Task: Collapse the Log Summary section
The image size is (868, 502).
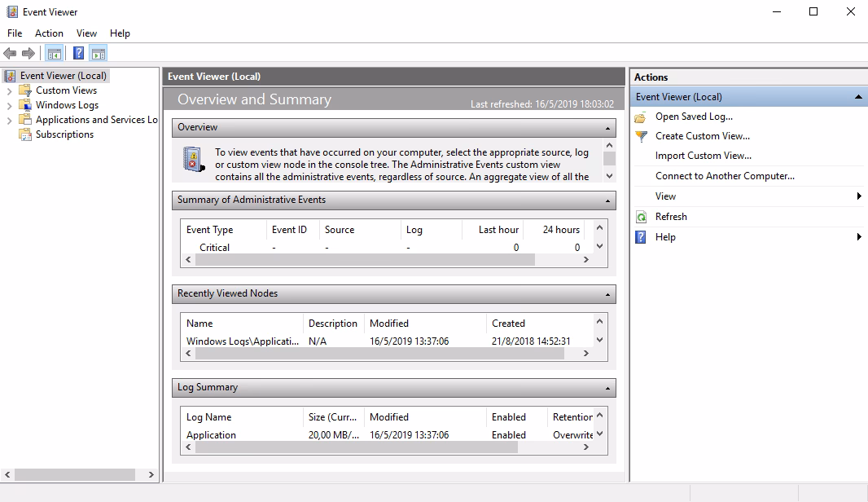Action: (607, 388)
